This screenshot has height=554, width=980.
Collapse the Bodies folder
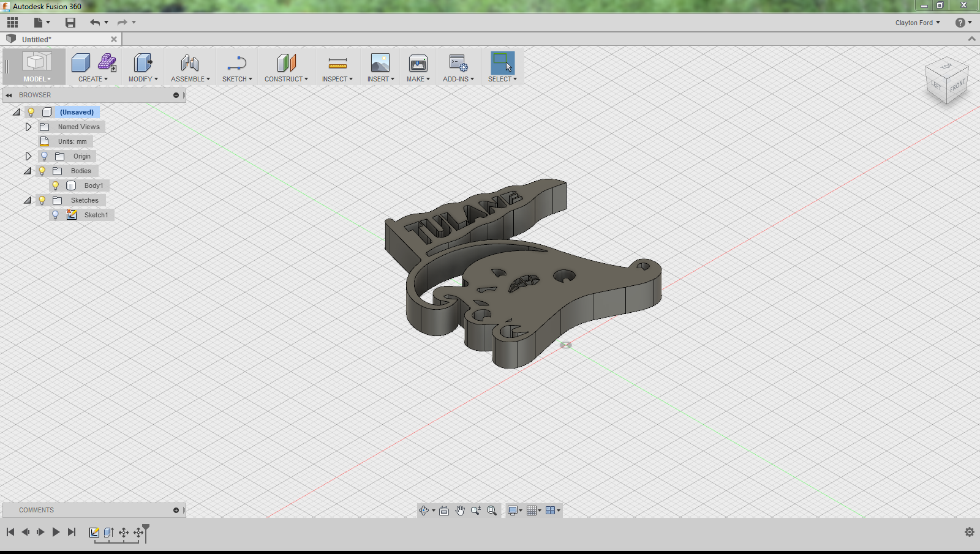(x=28, y=171)
